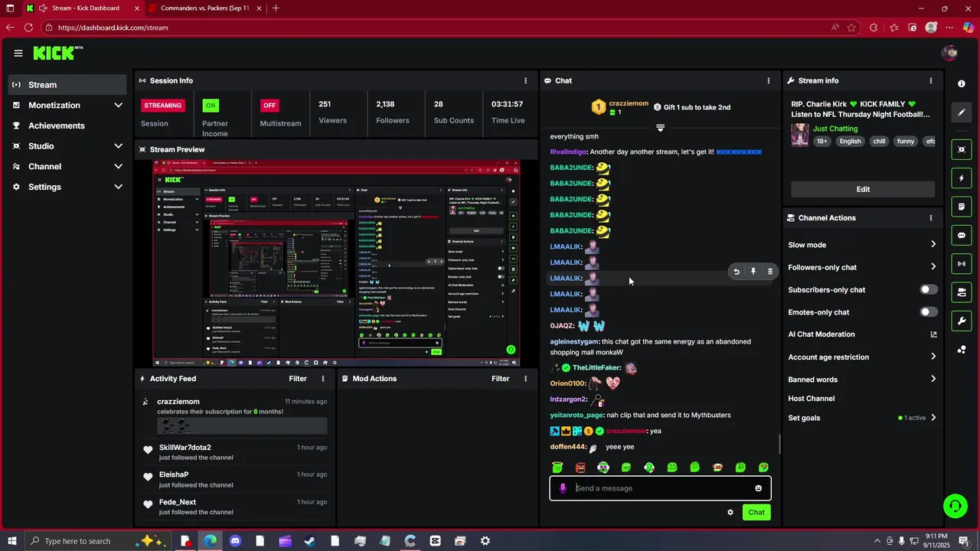Click Host Channel action
The width and height of the screenshot is (980, 551).
pyautogui.click(x=812, y=399)
